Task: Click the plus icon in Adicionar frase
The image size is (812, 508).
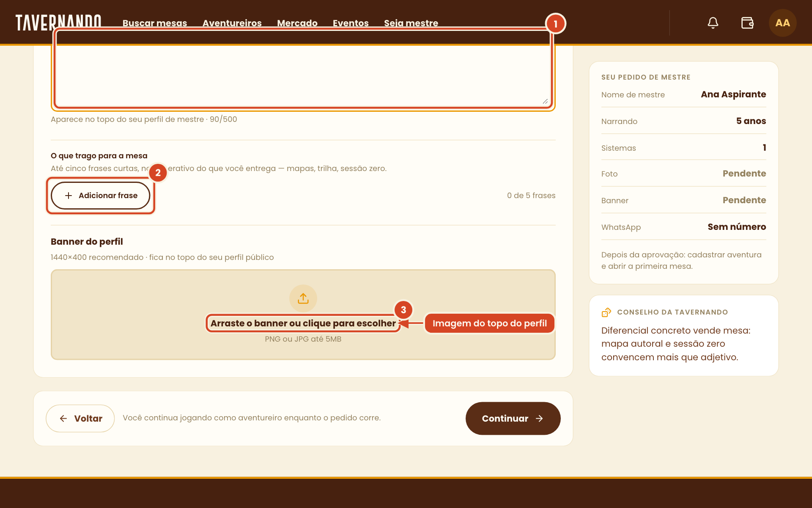Action: (x=69, y=196)
